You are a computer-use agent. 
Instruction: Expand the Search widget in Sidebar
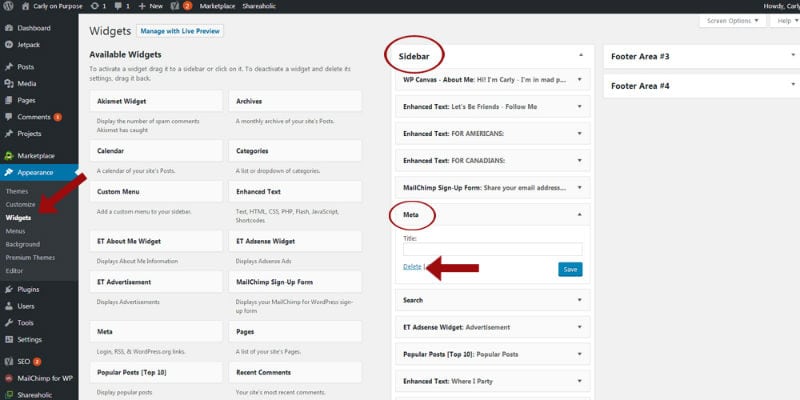pos(580,300)
